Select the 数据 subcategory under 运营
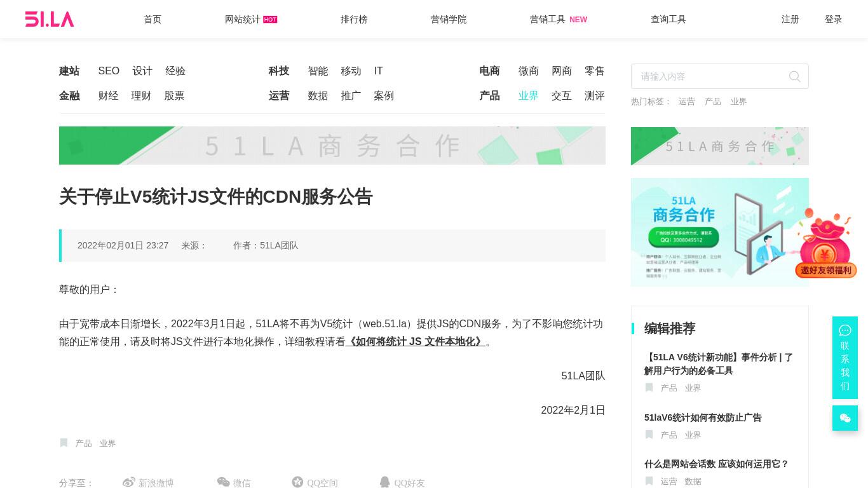Screen dimensions: 868x488 tap(318, 96)
